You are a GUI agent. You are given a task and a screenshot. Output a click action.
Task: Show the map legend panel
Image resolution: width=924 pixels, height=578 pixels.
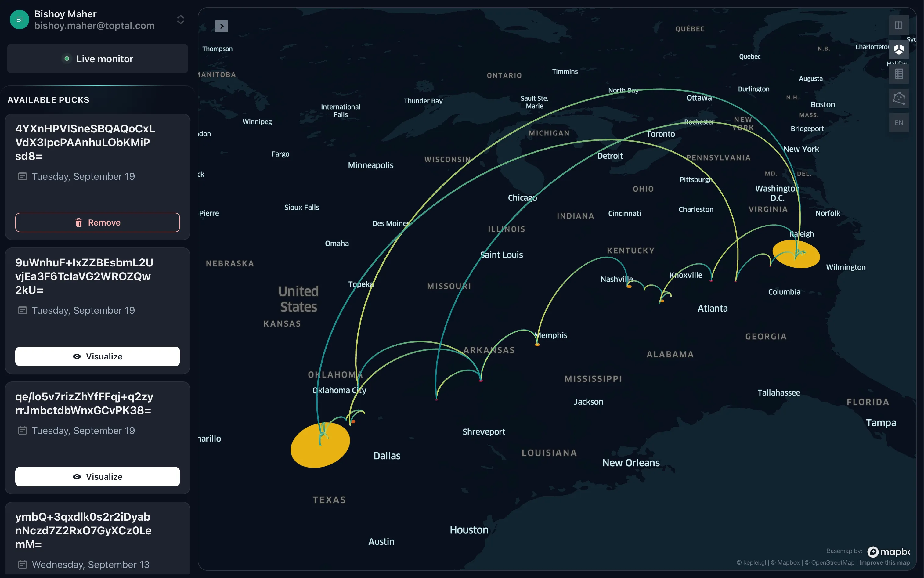tap(898, 74)
